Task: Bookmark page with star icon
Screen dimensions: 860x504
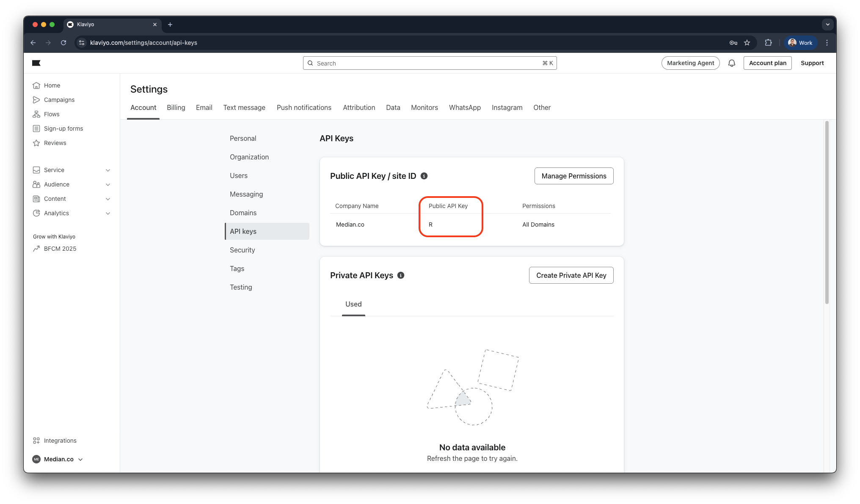Action: tap(747, 43)
